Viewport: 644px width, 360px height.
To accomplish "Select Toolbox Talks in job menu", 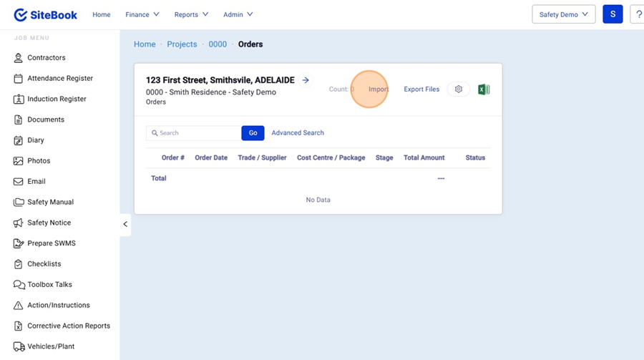I will pyautogui.click(x=49, y=285).
